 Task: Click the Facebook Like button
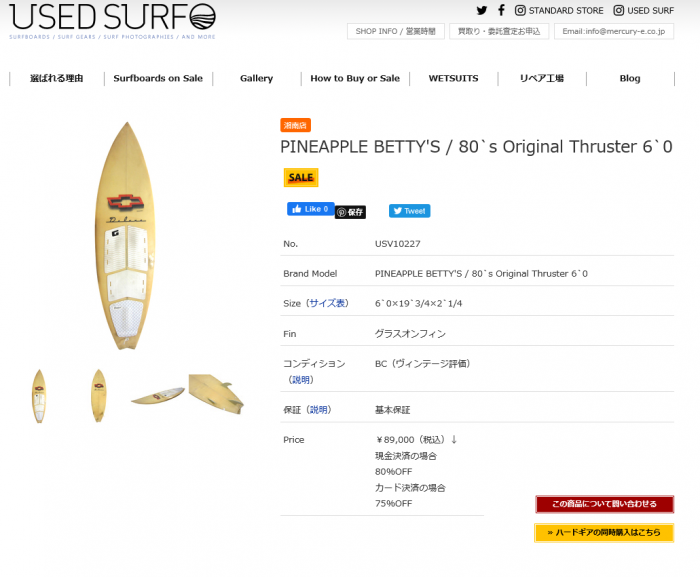(x=310, y=210)
